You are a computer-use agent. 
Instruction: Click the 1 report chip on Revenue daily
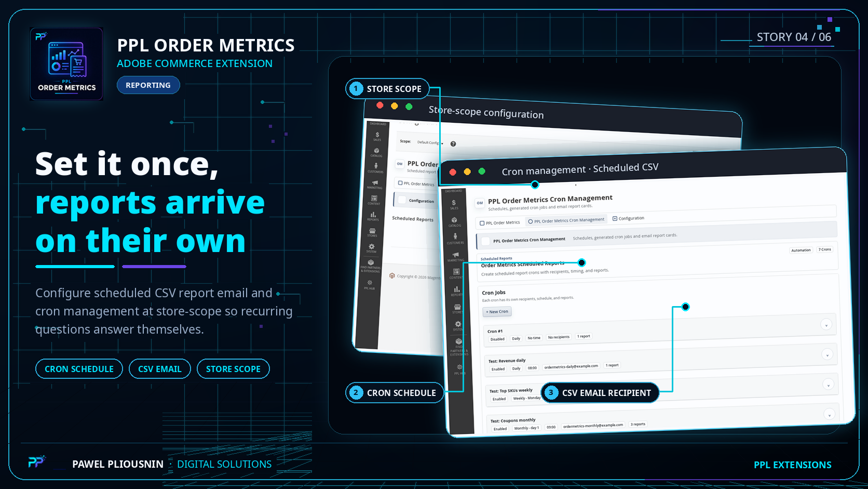[613, 365]
